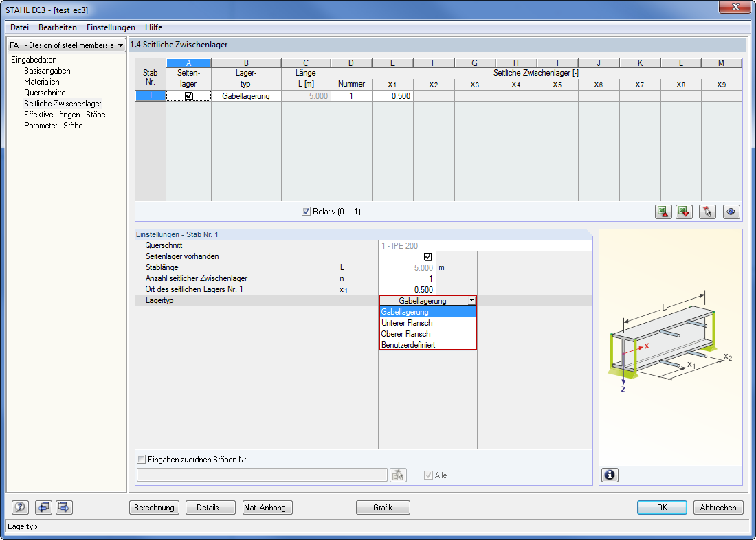756x540 pixels.
Task: Open the Einstellungen menu
Action: tap(111, 27)
